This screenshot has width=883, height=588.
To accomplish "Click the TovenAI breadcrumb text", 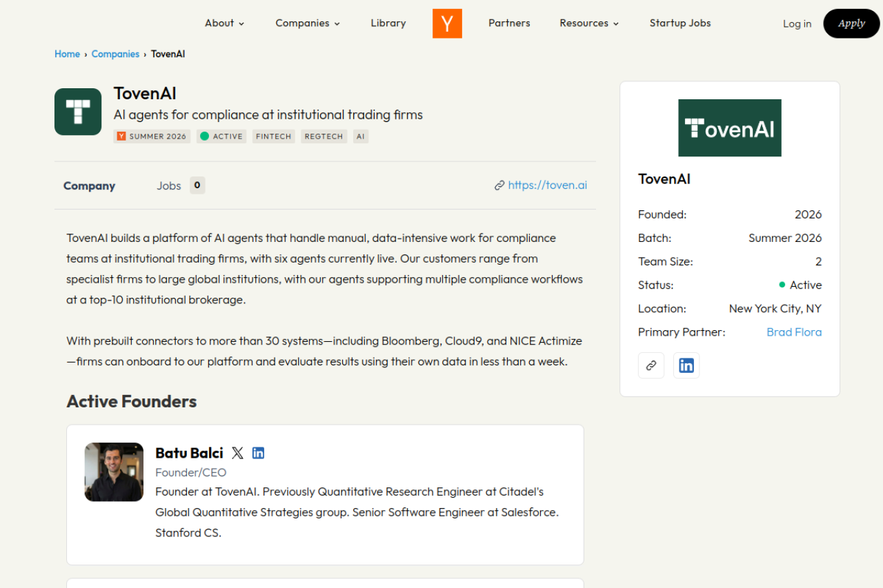I will tap(168, 54).
